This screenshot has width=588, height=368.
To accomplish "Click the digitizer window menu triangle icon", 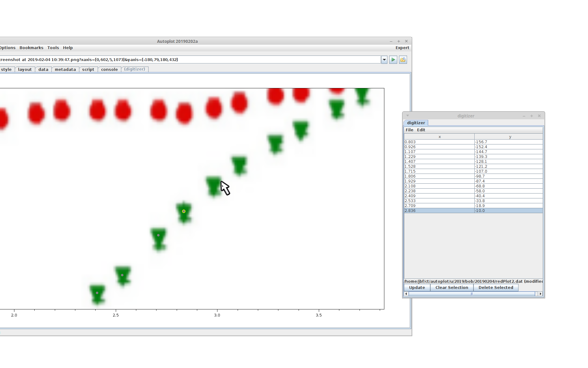I will coord(408,116).
